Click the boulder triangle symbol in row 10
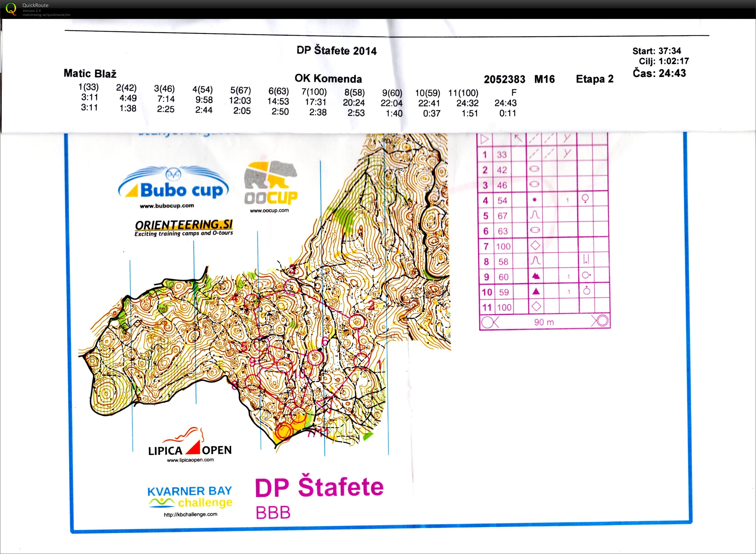This screenshot has height=554, width=756. (x=536, y=291)
